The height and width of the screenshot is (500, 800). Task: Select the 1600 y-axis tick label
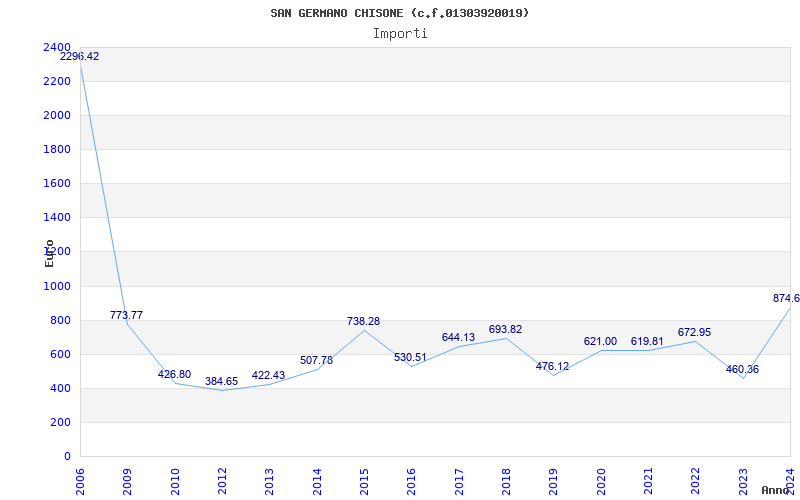point(57,183)
